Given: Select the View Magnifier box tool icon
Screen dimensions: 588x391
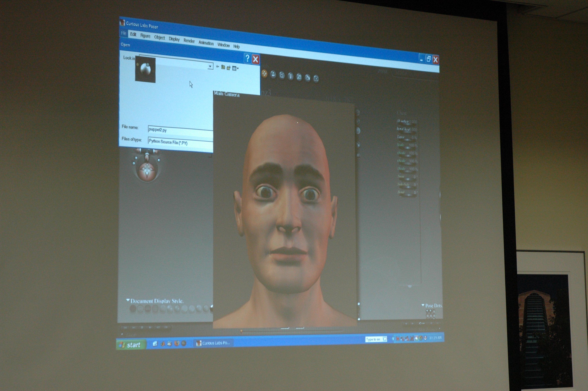Looking at the screenshot, I should pyautogui.click(x=316, y=79).
